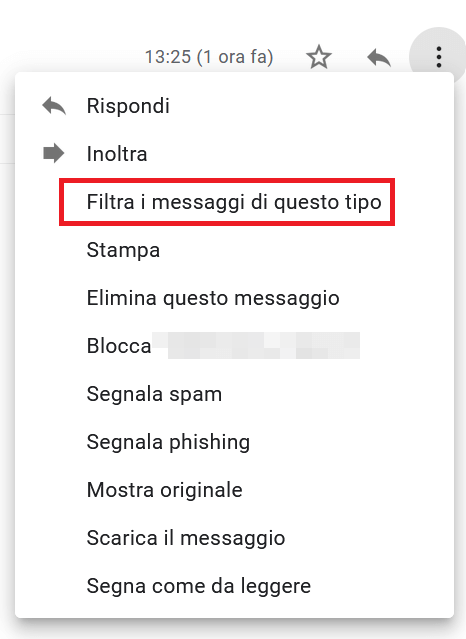This screenshot has width=466, height=639.
Task: Choose Stampa to print the message
Action: [x=123, y=250]
